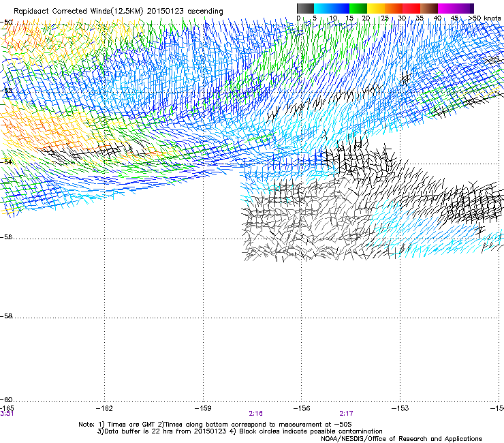Viewport: 504px width, 443px height.
Task: Click the date '20150123' in the title
Action: pyautogui.click(x=166, y=12)
